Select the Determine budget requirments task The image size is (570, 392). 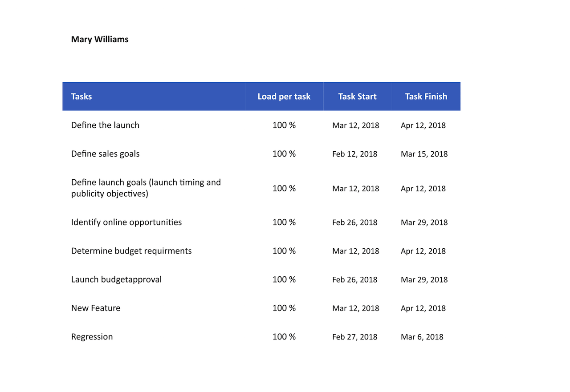(x=131, y=251)
